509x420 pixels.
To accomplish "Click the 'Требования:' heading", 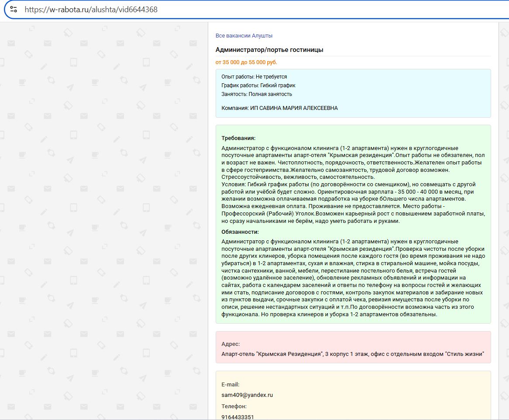I will 238,138.
